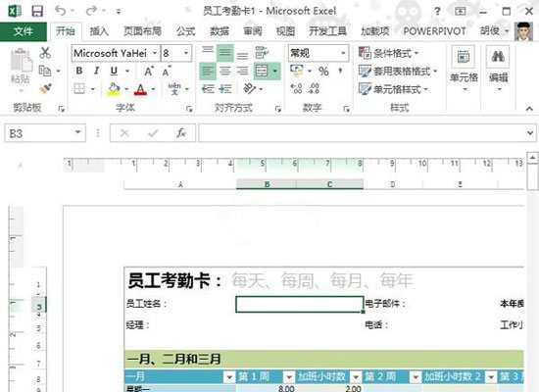This screenshot has height=392, width=539.
Task: Open phonetic guide wén button
Action: pyautogui.click(x=174, y=89)
